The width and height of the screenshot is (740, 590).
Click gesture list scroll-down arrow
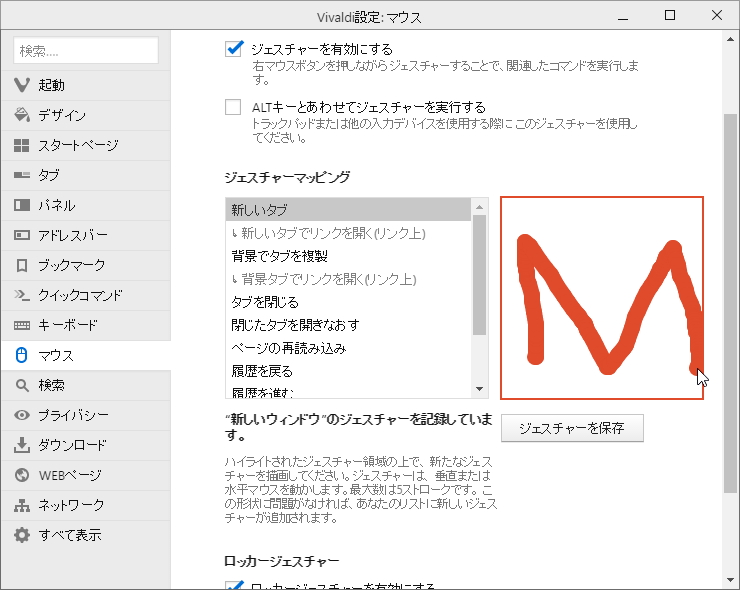[479, 389]
